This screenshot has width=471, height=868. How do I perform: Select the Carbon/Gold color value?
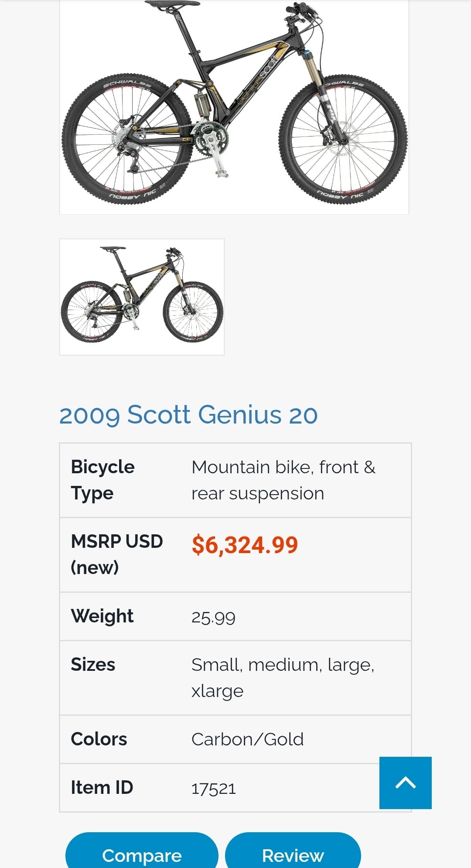pos(247,740)
